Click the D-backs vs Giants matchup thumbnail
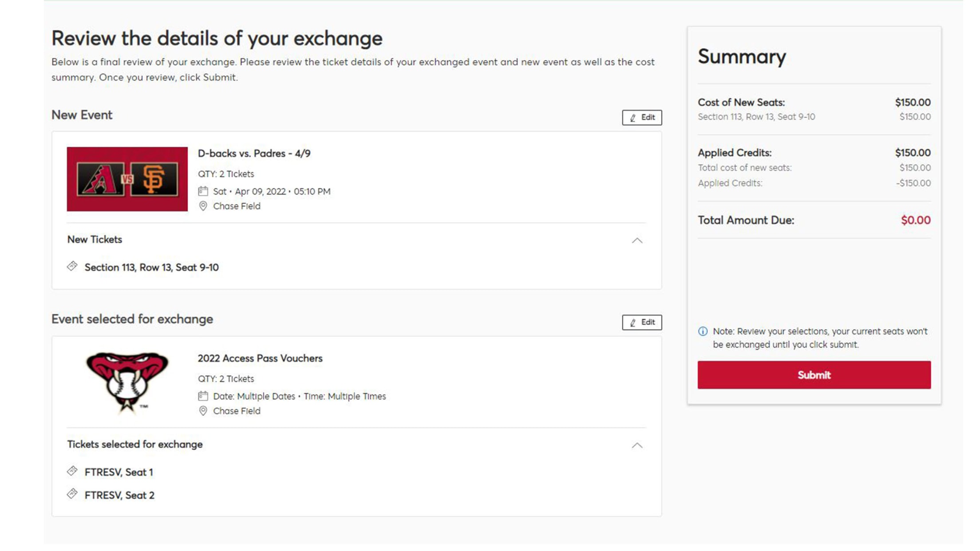Screen dimensions: 980x551 tap(127, 179)
